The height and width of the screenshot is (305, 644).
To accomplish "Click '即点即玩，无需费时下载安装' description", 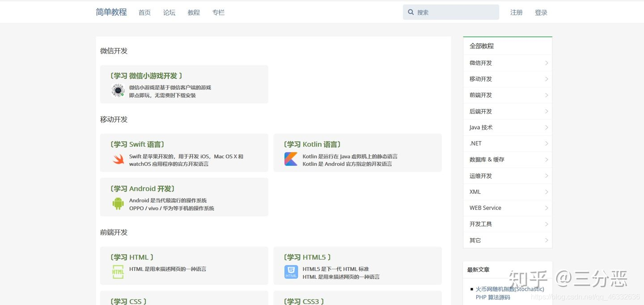I will click(x=162, y=96).
